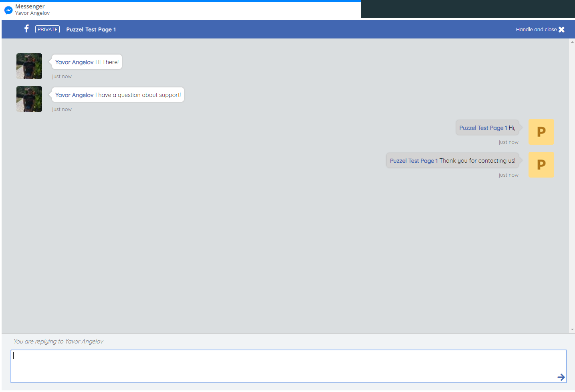575x392 pixels.
Task: Click the yellow P avatar beside 'Hi,' reply
Action: (541, 132)
